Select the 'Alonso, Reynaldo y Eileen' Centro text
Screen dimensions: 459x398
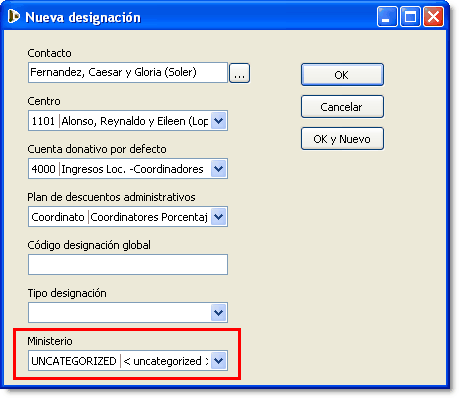[x=135, y=121]
